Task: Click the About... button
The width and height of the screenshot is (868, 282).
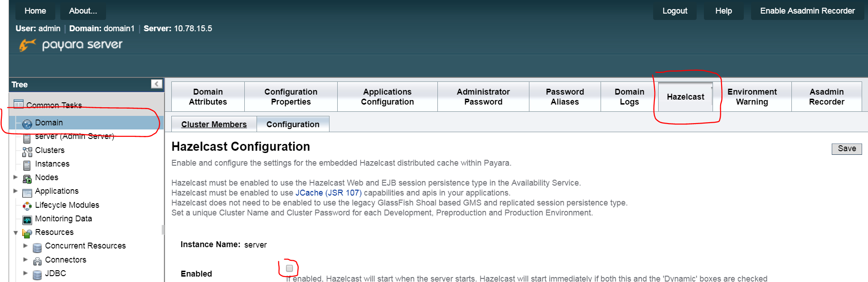Action: click(83, 11)
